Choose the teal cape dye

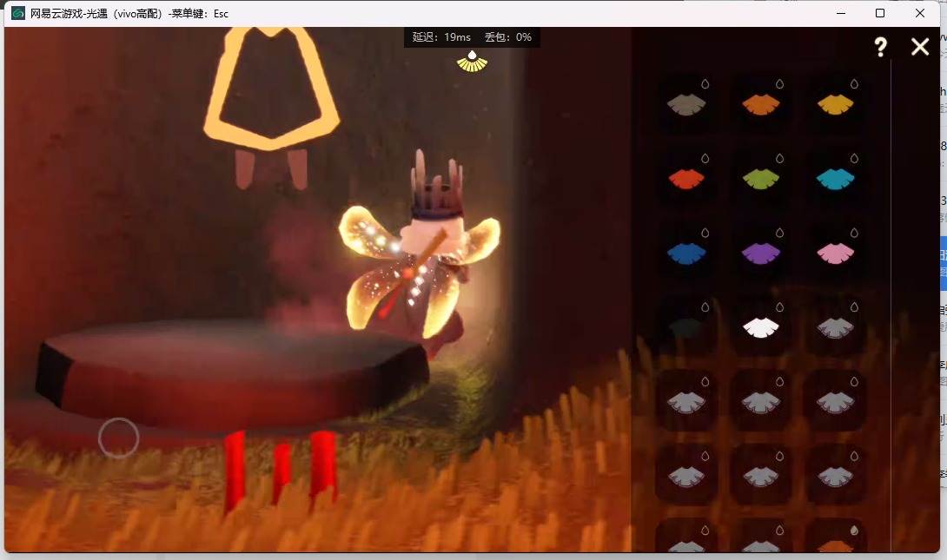(835, 178)
